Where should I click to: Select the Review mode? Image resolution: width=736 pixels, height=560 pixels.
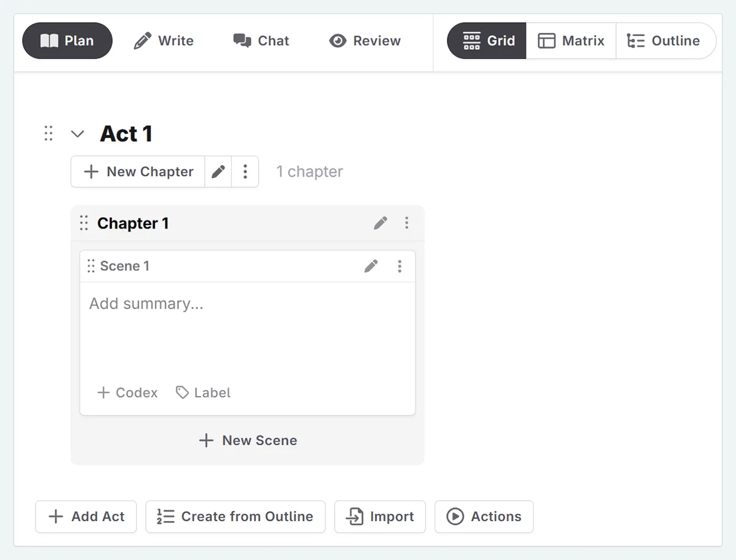(365, 41)
